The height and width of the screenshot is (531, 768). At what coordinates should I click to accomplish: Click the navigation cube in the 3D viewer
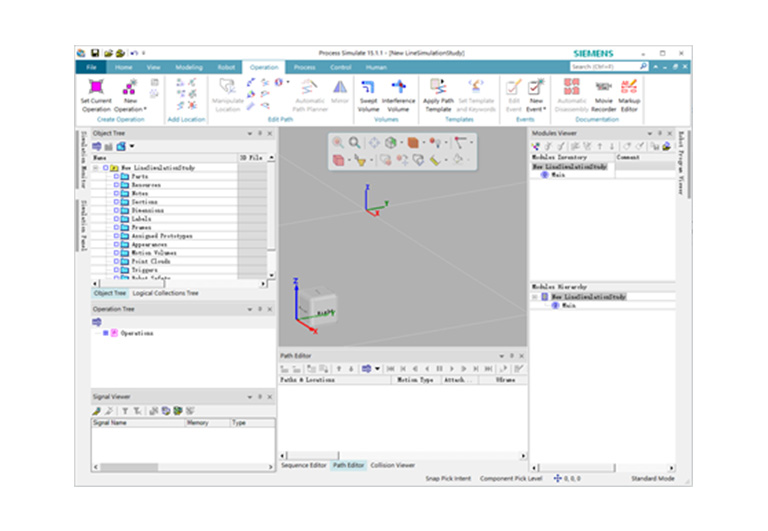tap(318, 306)
